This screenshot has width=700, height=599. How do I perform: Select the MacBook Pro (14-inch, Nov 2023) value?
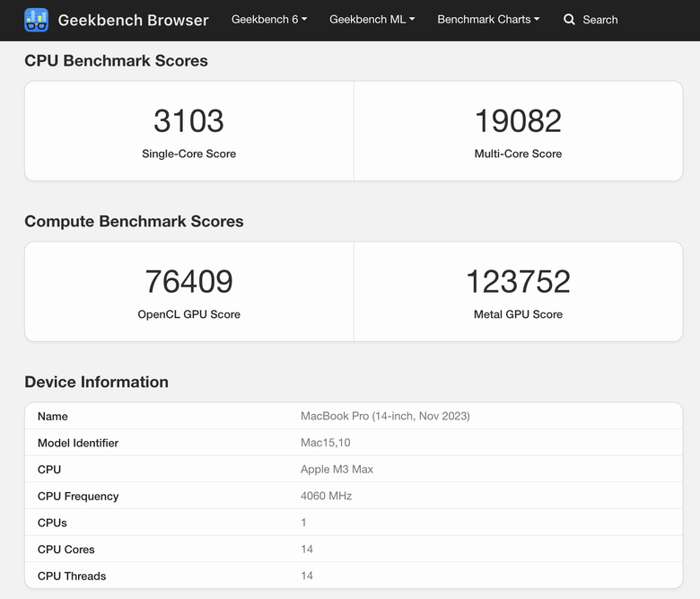tap(385, 416)
